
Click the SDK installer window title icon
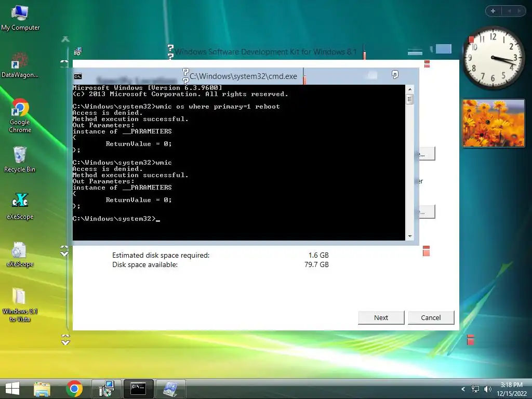click(78, 51)
